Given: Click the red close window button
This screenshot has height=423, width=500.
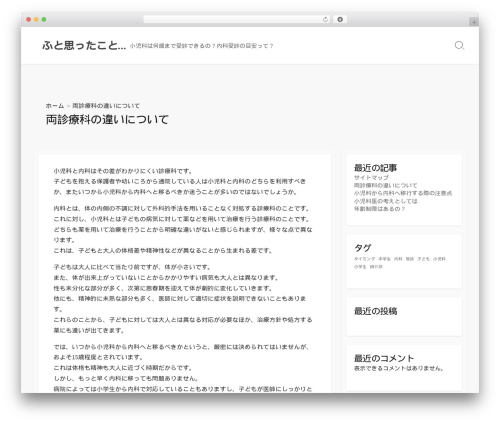Looking at the screenshot, I should tap(29, 19).
